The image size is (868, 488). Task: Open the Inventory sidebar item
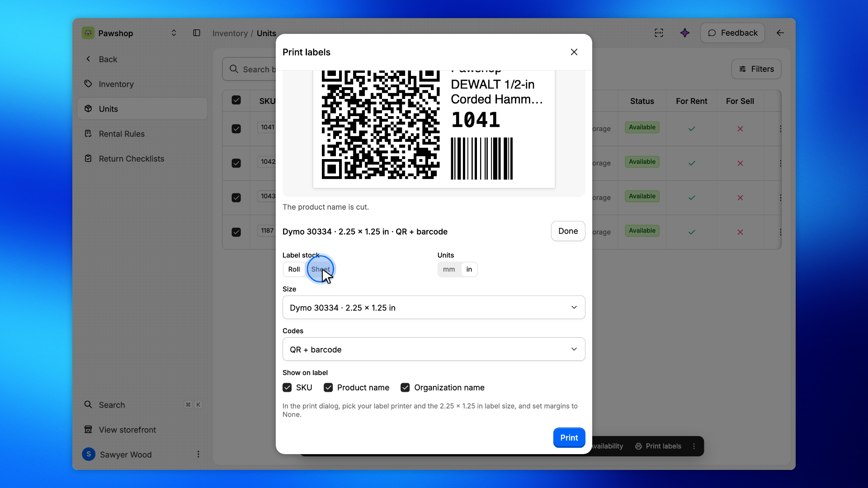coord(142,84)
